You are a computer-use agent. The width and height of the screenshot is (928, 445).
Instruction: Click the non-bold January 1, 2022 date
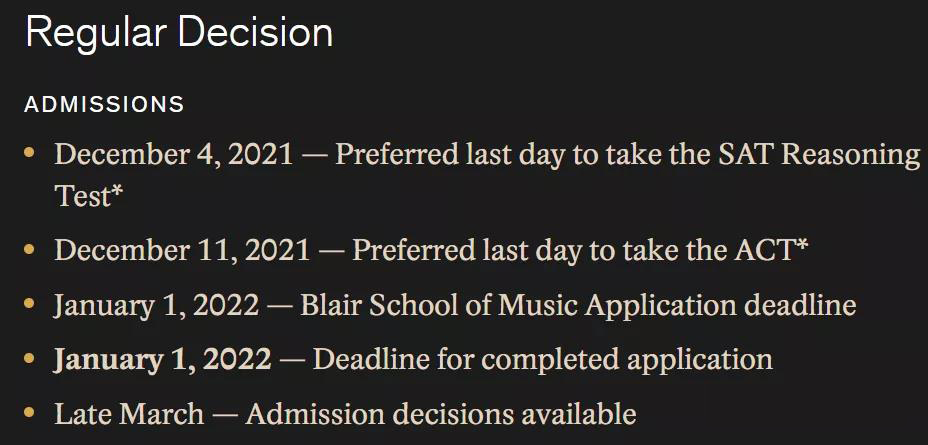click(x=156, y=305)
